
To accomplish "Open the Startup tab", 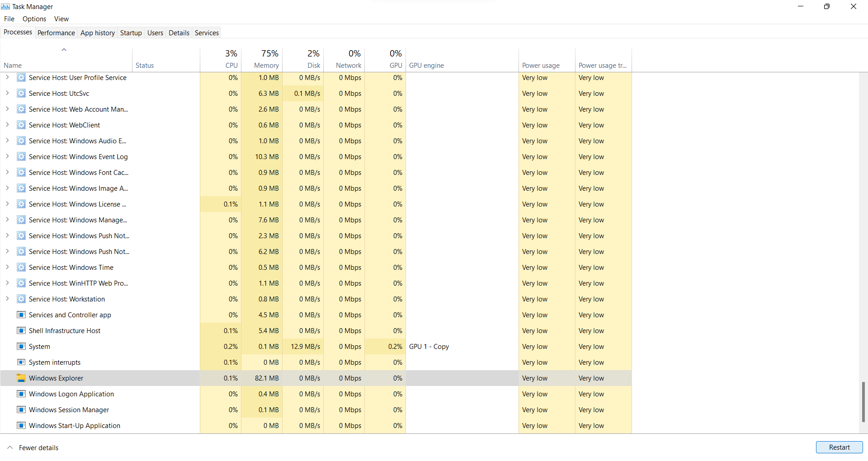I will coord(131,33).
